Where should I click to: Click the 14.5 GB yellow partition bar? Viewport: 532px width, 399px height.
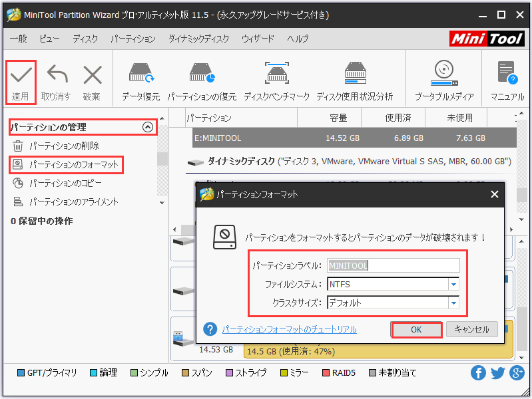tap(378, 351)
